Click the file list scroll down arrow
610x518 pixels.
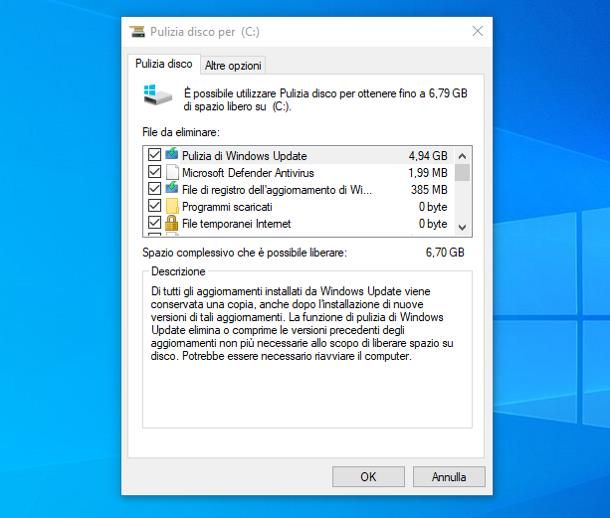click(462, 228)
